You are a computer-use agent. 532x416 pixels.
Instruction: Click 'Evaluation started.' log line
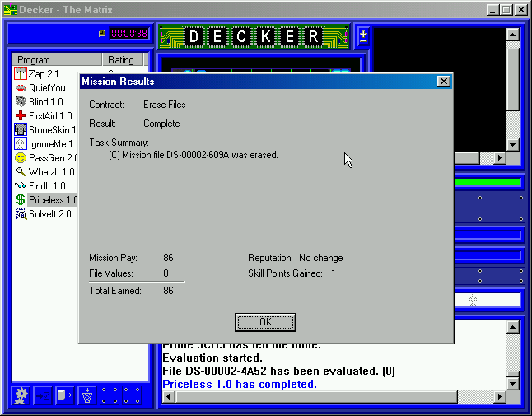(212, 358)
